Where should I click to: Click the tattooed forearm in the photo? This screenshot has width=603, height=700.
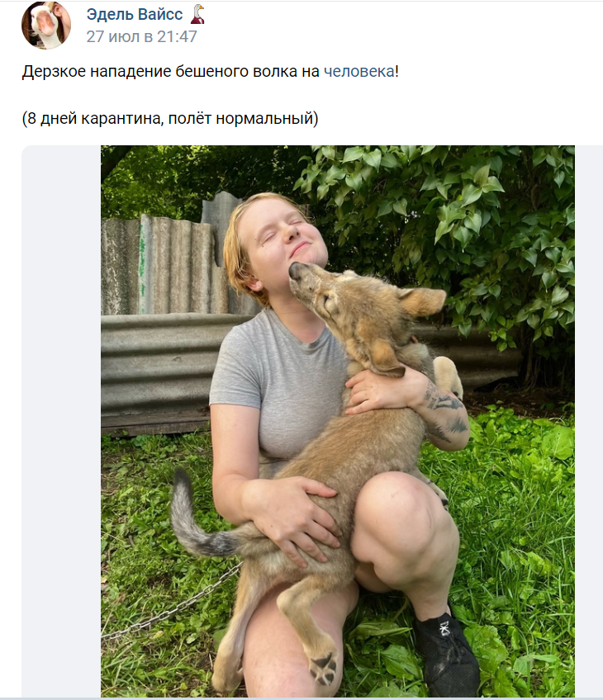pyautogui.click(x=444, y=415)
